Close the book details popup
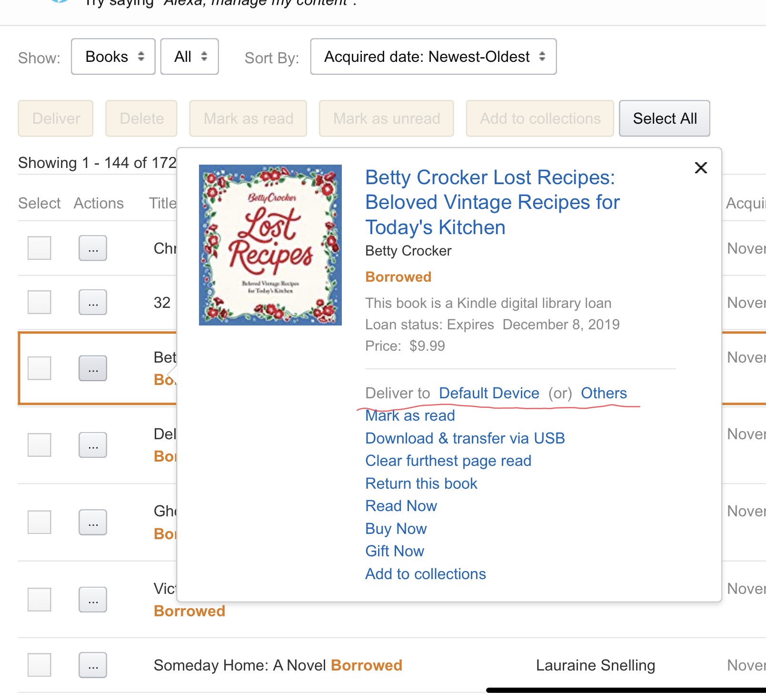The image size is (766, 700). [x=700, y=168]
